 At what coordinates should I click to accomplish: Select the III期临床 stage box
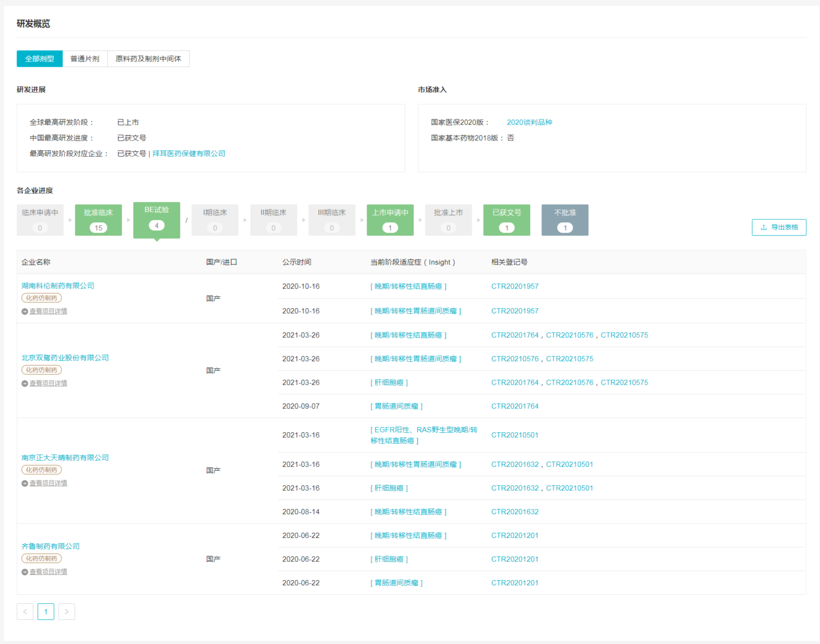coord(332,220)
